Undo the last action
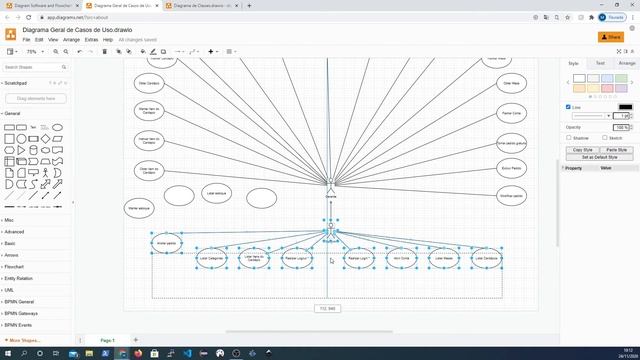640x360 pixels. [x=80, y=52]
